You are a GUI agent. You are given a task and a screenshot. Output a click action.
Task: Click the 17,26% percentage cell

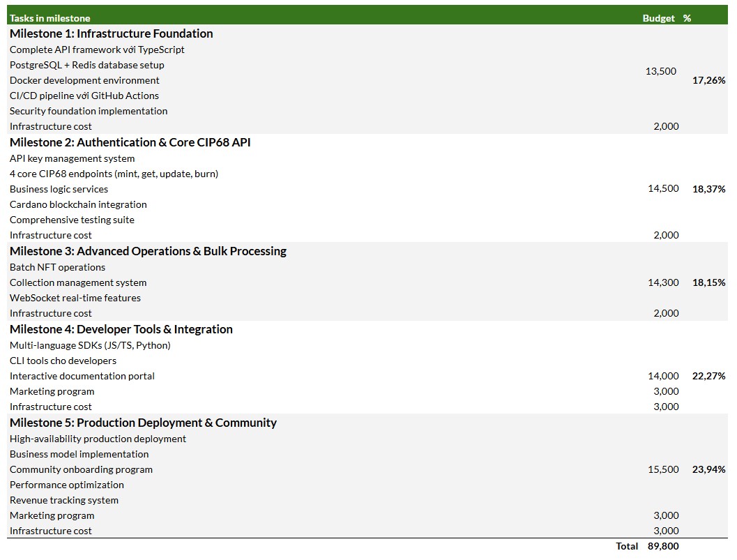coord(709,80)
